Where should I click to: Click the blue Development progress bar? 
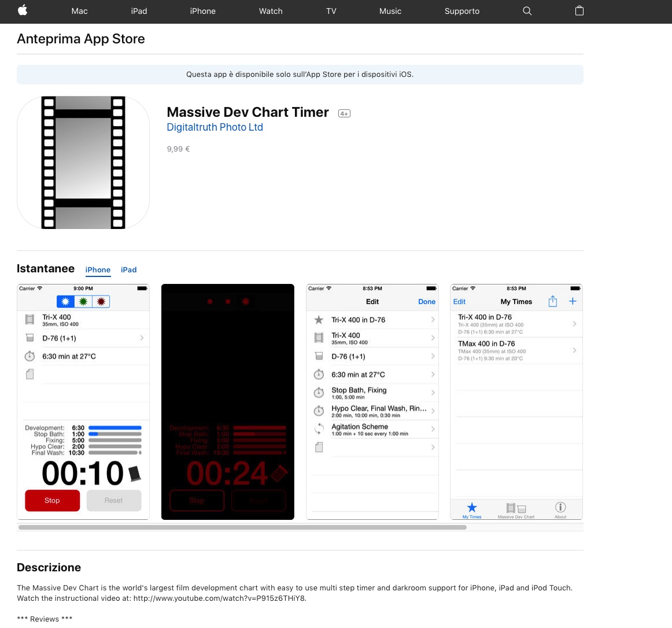115,428
